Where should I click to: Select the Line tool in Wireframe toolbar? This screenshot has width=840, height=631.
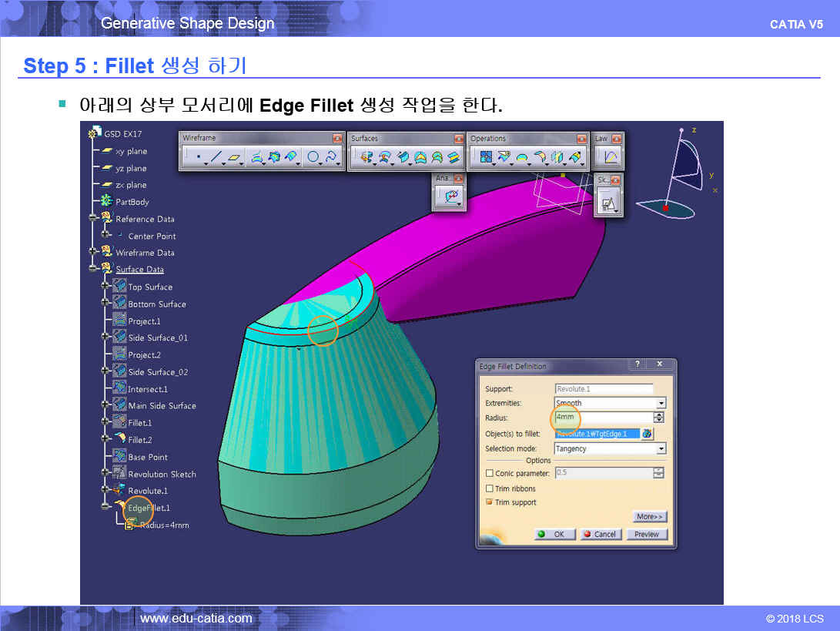(x=216, y=157)
